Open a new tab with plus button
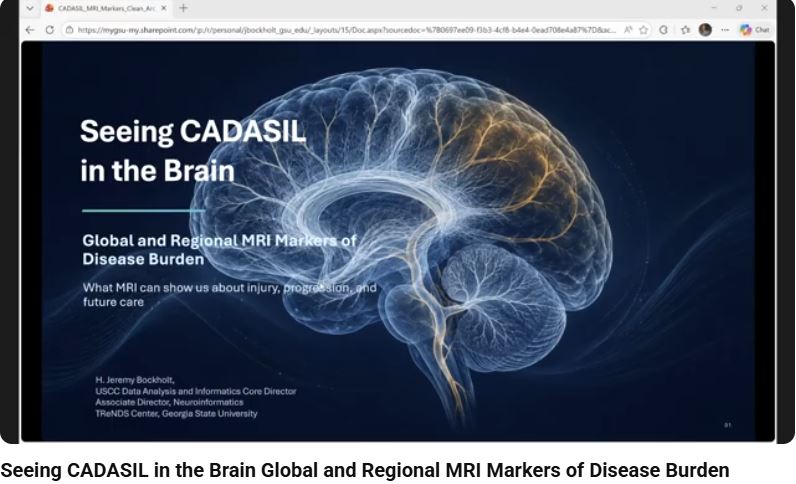Image resolution: width=796 pixels, height=484 pixels. (183, 8)
